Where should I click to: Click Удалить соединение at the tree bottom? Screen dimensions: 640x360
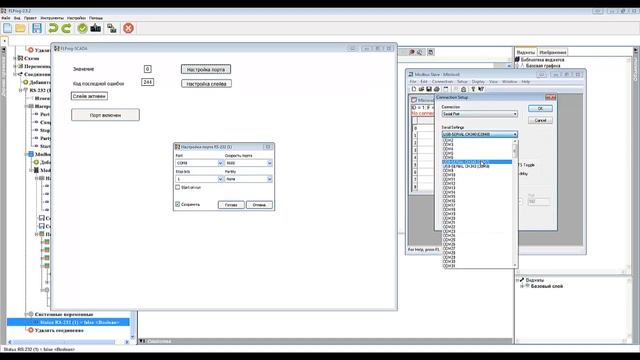pos(59,330)
